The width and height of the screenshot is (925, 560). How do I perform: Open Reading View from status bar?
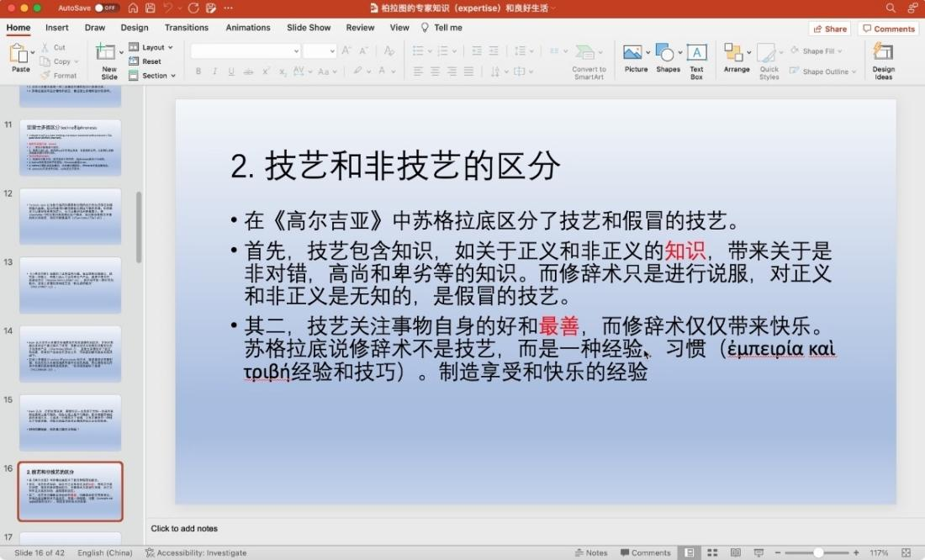point(736,552)
